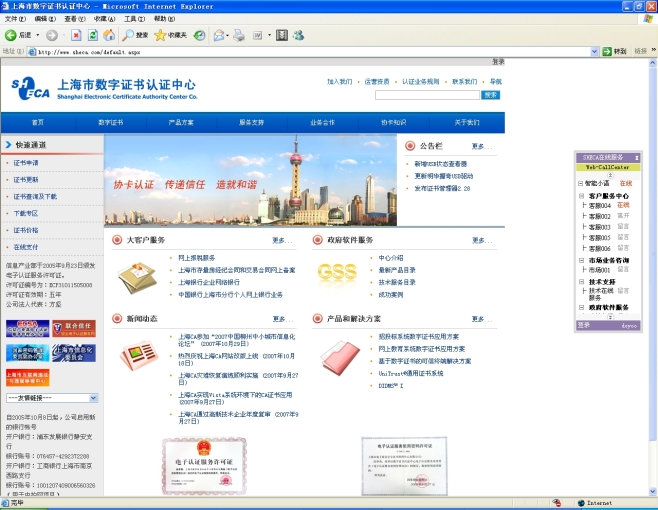658x510 pixels.
Task: Select the 关于我们 navigation tab
Action: tap(467, 123)
